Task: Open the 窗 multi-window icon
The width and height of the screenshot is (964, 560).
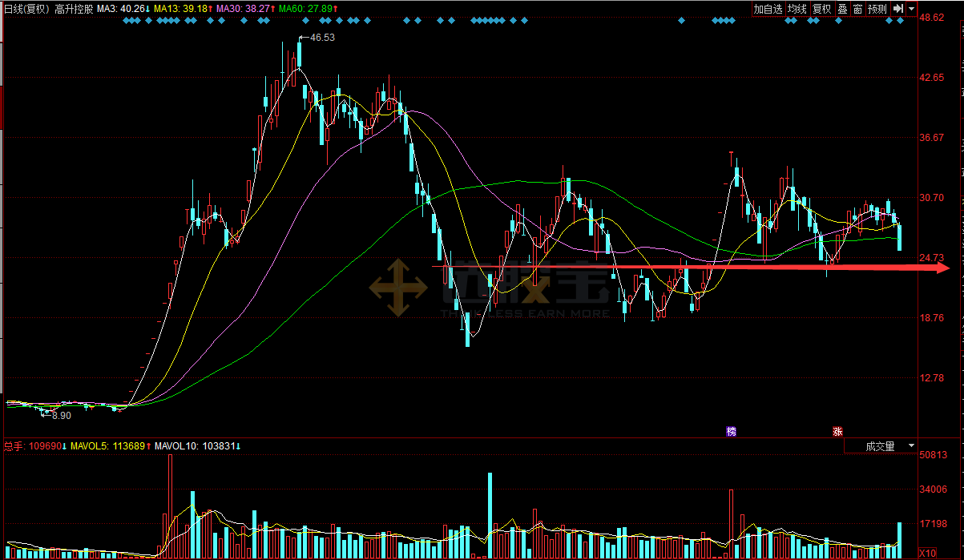Action: pos(857,9)
